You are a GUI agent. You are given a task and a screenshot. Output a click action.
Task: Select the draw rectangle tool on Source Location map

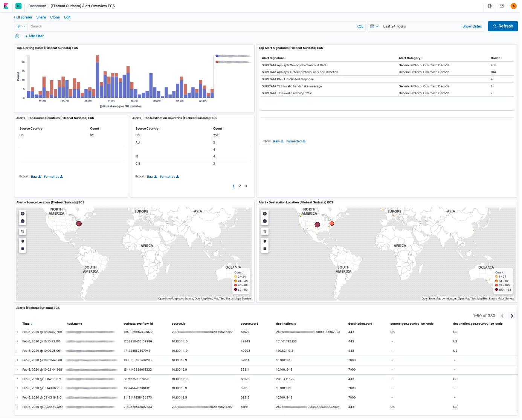coord(23,249)
